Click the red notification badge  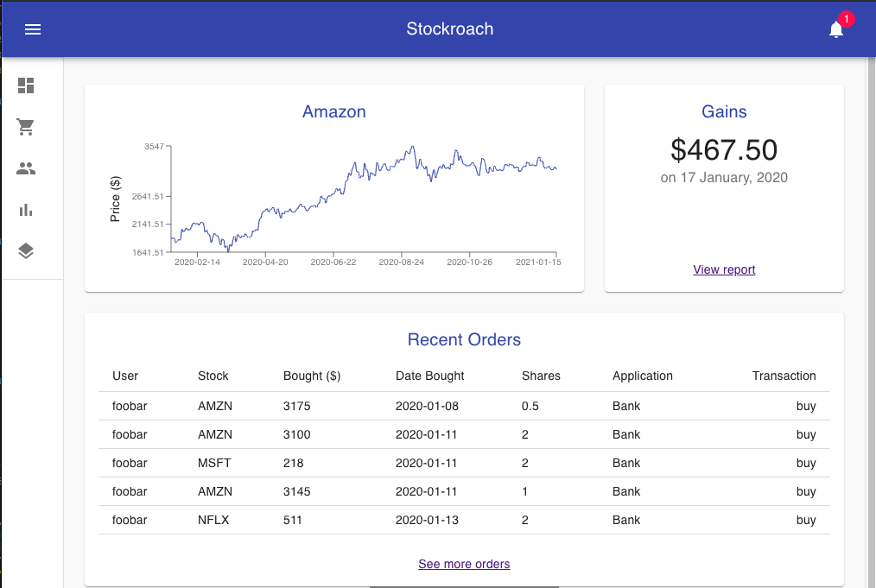[x=846, y=19]
